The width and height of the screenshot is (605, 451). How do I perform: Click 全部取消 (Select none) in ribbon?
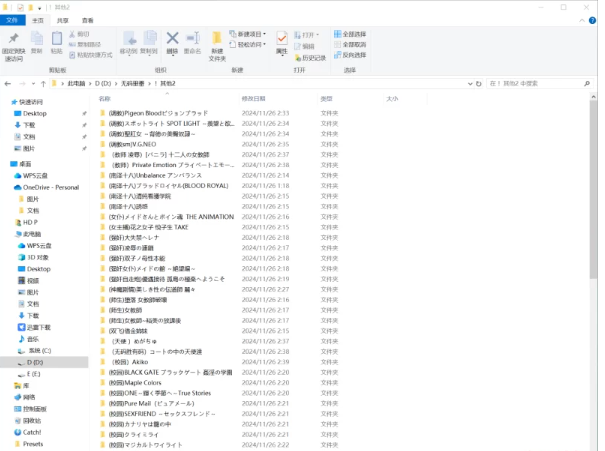[x=350, y=44]
